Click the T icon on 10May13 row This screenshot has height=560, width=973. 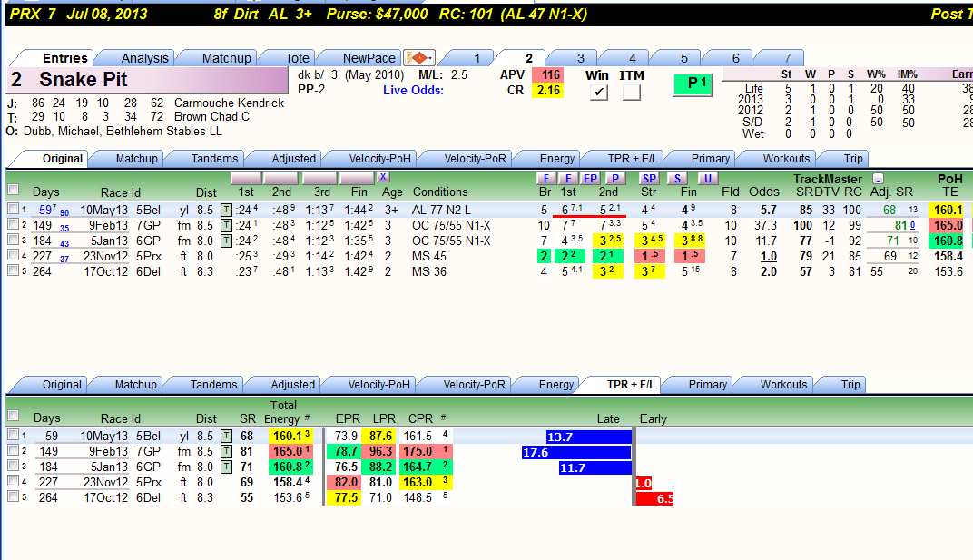(x=227, y=210)
